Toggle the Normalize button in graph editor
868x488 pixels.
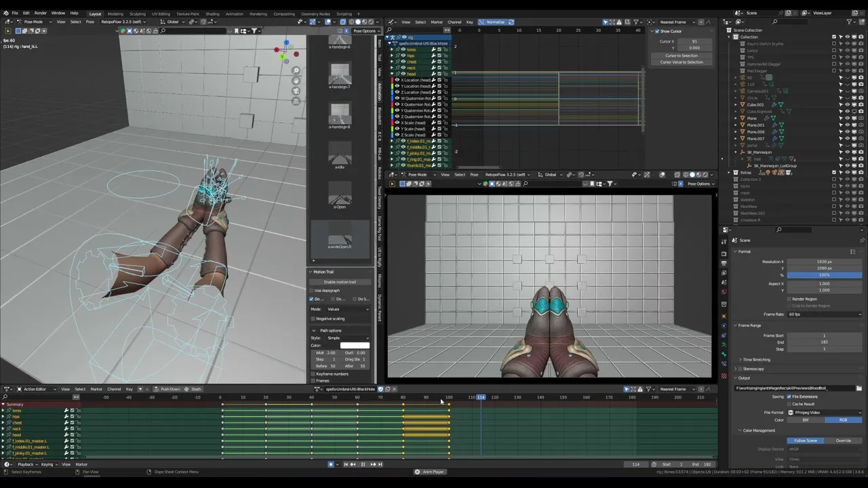pos(496,22)
